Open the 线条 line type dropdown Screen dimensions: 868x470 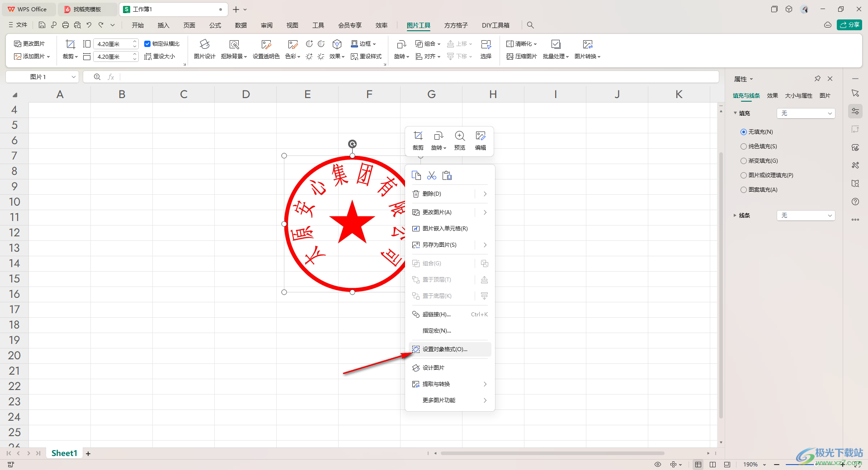point(806,216)
